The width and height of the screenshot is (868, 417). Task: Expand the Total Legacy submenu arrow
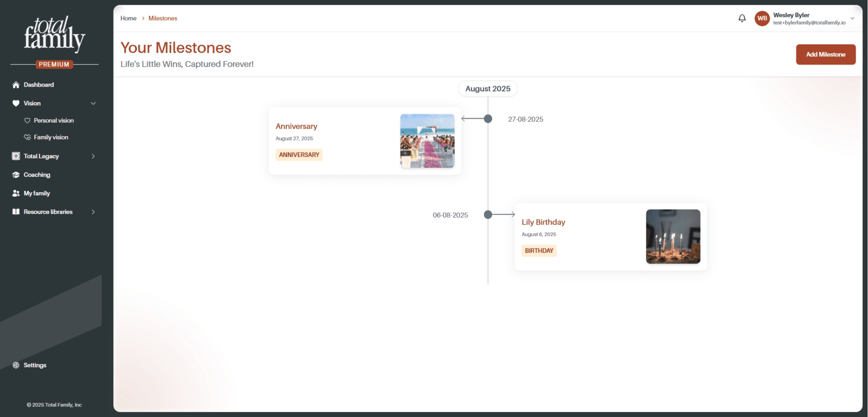(93, 156)
